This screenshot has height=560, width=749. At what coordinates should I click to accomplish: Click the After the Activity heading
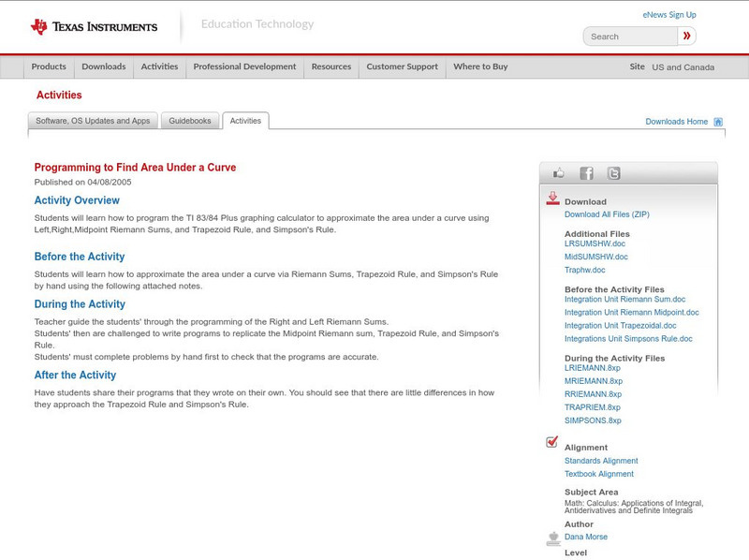coord(75,376)
